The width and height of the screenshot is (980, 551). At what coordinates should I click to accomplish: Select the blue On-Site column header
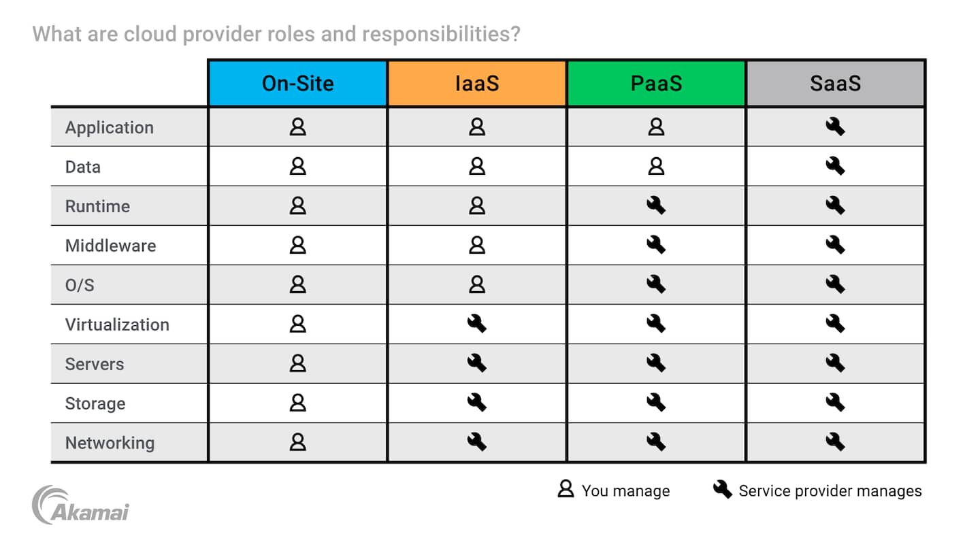297,84
